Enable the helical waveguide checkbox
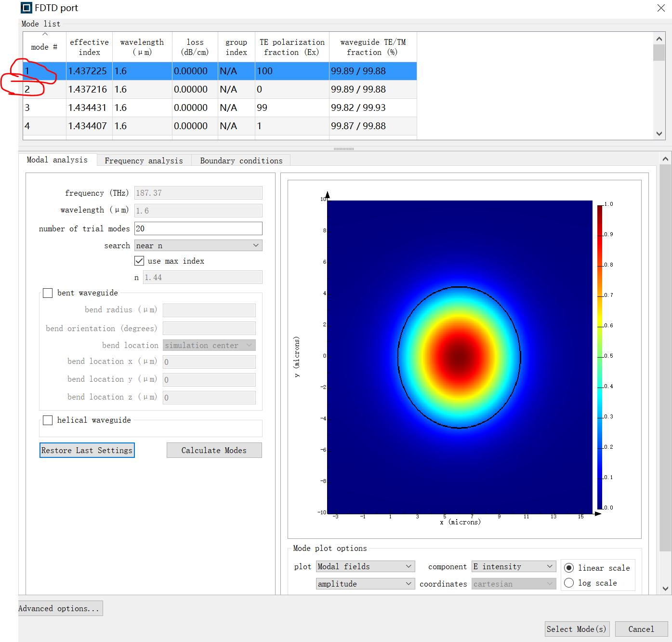The height and width of the screenshot is (642, 672). [48, 420]
